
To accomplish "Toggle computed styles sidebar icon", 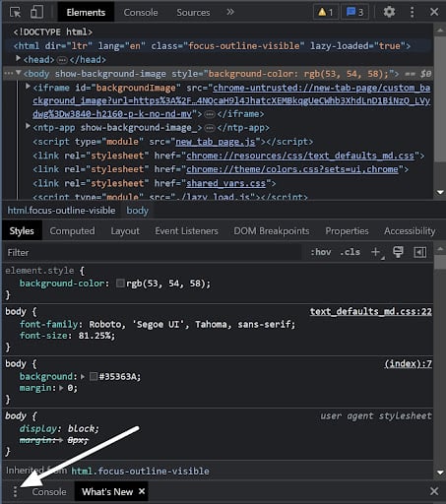I will point(420,252).
